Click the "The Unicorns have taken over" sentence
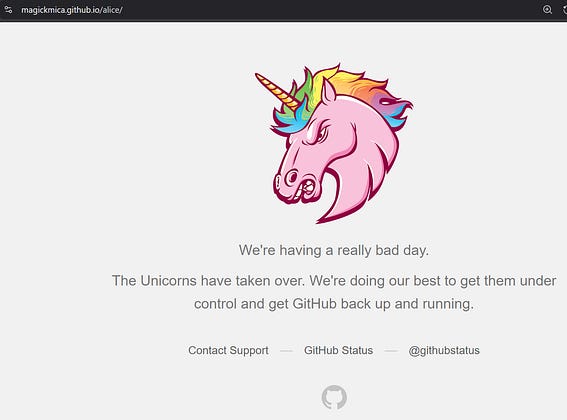Screen dimensions: 567x420 (x=209, y=281)
